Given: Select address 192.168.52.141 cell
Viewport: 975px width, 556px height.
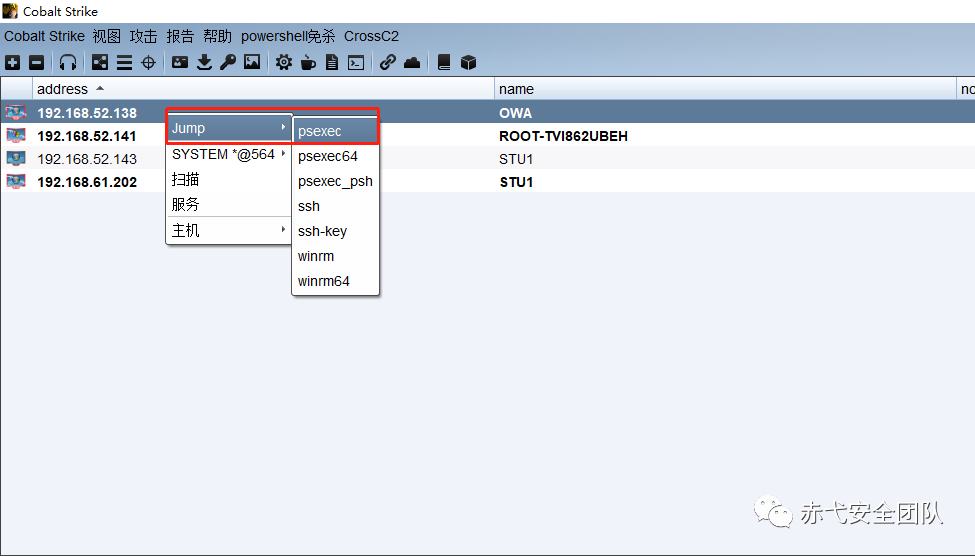Looking at the screenshot, I should coord(87,136).
